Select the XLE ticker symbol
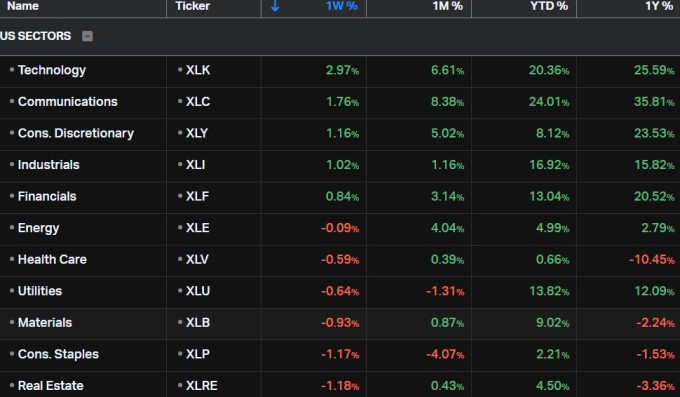 [x=197, y=228]
